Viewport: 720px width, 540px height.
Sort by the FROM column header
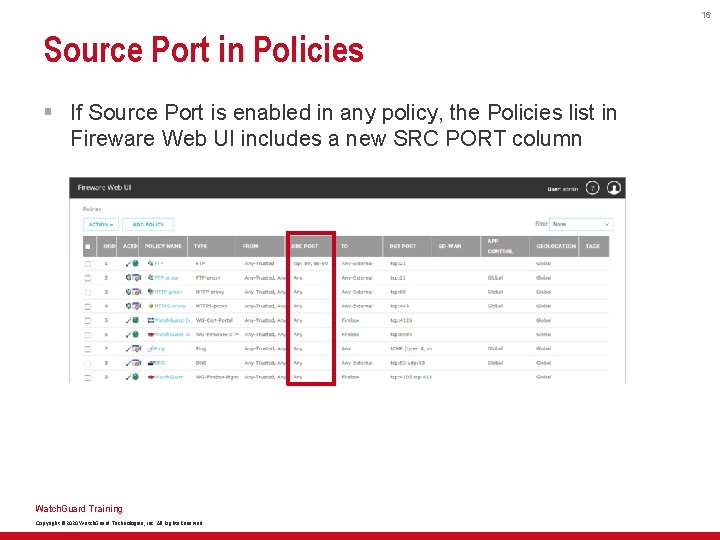pos(261,246)
